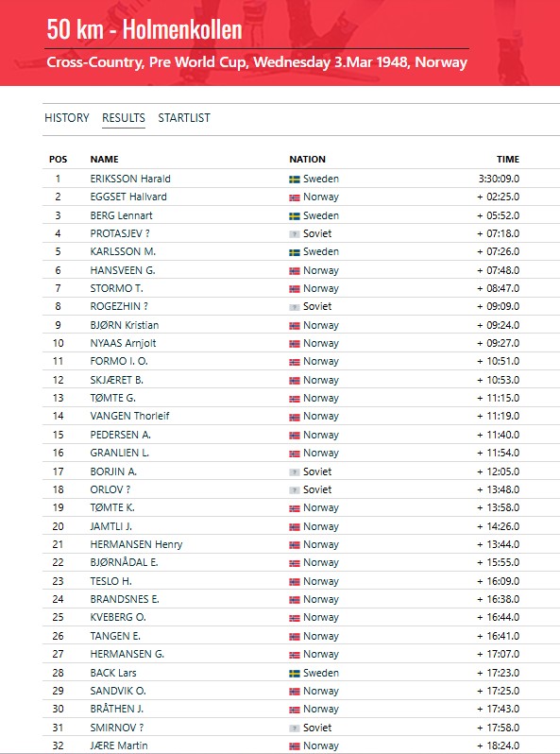Open the STARTLIST tab
Screen dimensions: 560x754
click(184, 118)
